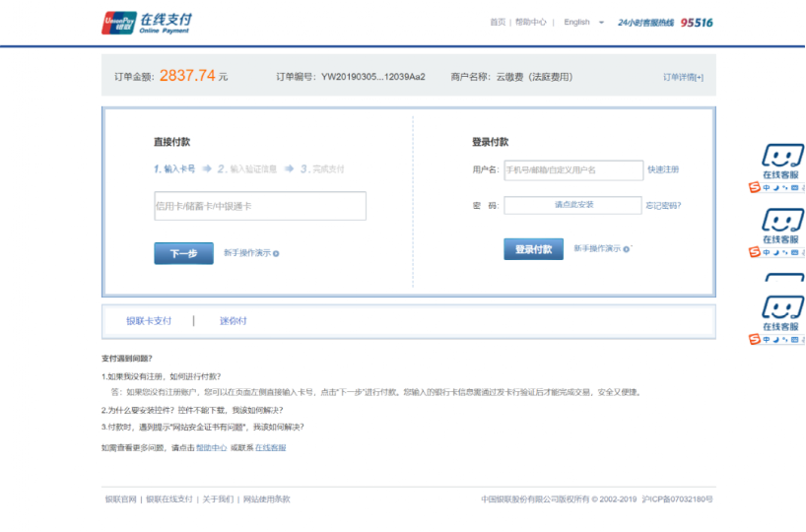Screen dimensions: 806x532
Task: Click Sogou S logo in topmost input bar
Action: (755, 187)
